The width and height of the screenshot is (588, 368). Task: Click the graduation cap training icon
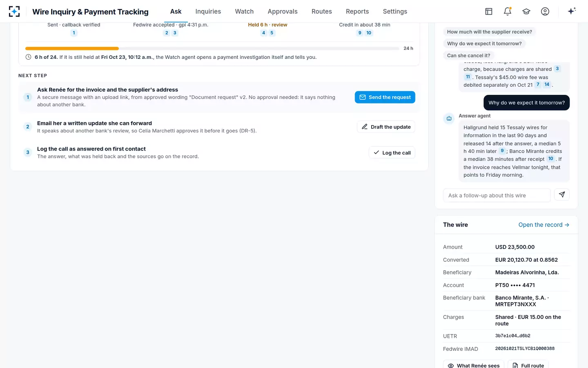[x=526, y=11]
